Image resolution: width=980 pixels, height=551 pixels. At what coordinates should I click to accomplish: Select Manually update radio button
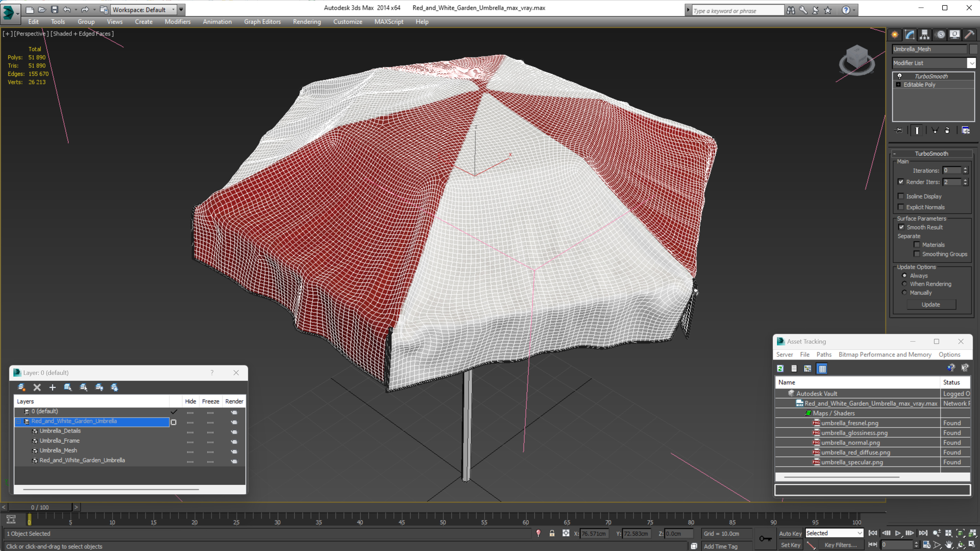(x=904, y=292)
